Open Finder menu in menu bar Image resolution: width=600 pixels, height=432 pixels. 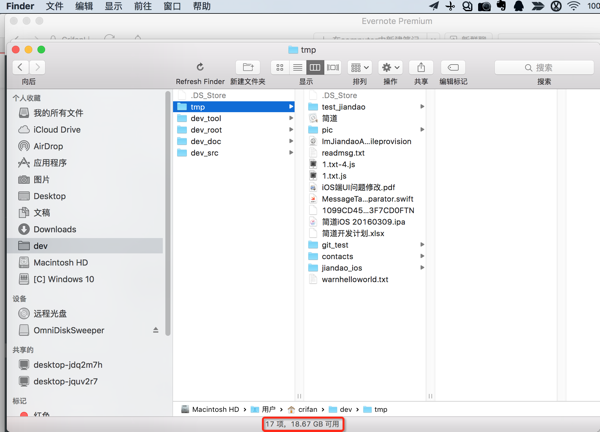coord(20,6)
